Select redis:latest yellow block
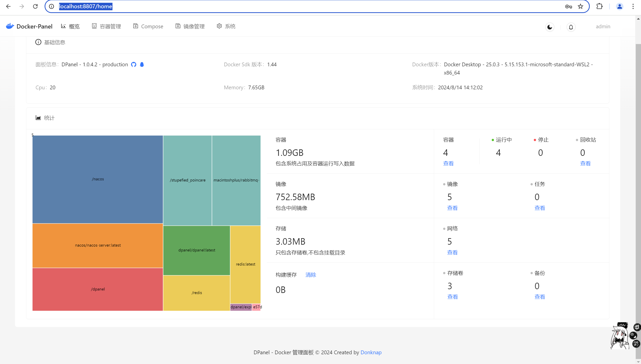641x364 pixels. pyautogui.click(x=245, y=264)
